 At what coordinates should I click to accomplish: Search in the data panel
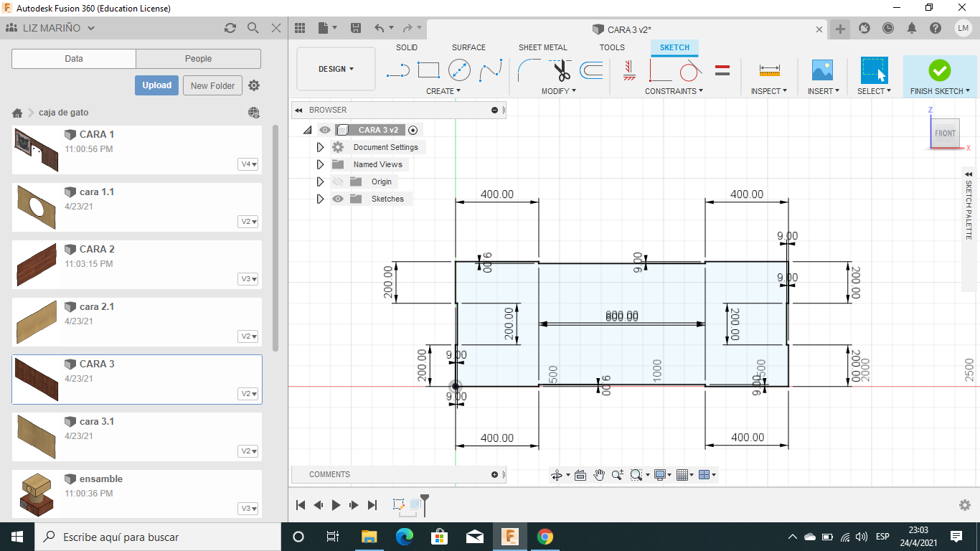pos(253,28)
